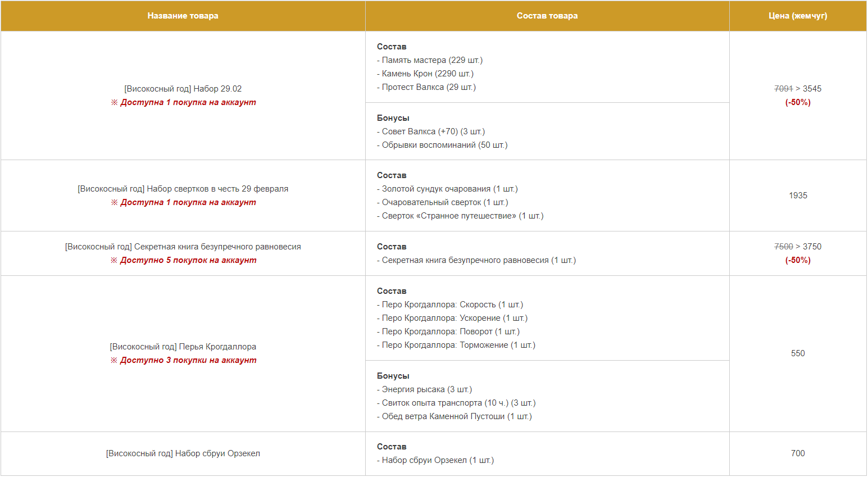Click the "Энергия рысака (3 шт.)" bonus
The height and width of the screenshot is (477, 868).
point(425,389)
